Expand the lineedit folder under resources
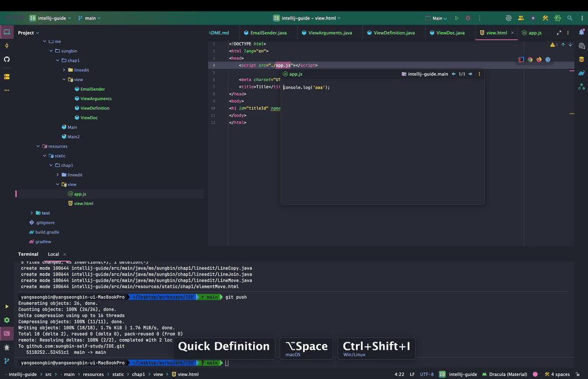Image resolution: width=588 pixels, height=379 pixels. 57,175
